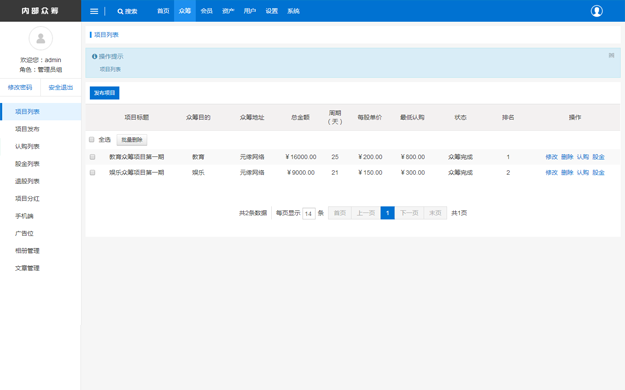Click the 教育众筹项目第一期 project title

(137, 157)
